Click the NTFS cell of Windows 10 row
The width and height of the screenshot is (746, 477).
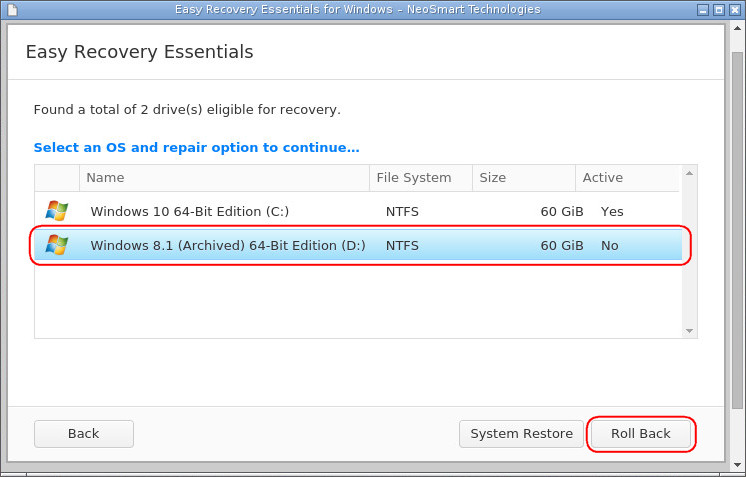point(402,212)
